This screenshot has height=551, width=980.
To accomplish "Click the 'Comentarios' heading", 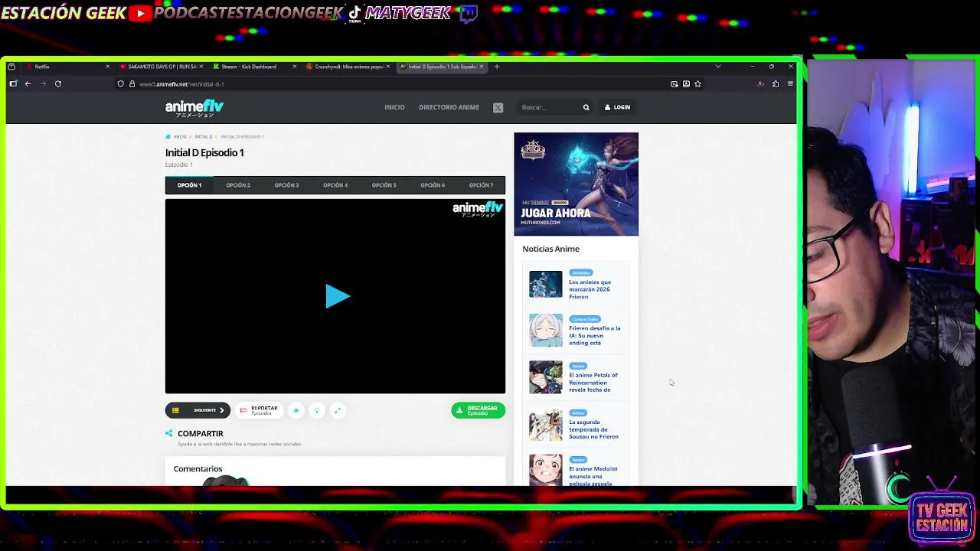I will [x=198, y=468].
